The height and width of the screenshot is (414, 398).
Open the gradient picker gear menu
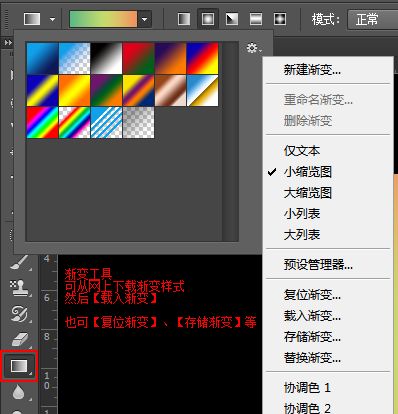[x=254, y=49]
